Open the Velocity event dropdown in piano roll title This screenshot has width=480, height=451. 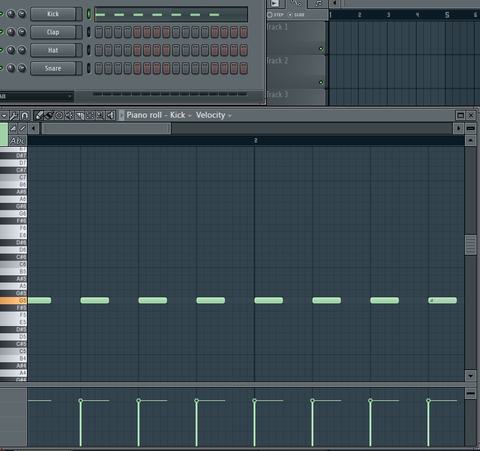[x=213, y=115]
